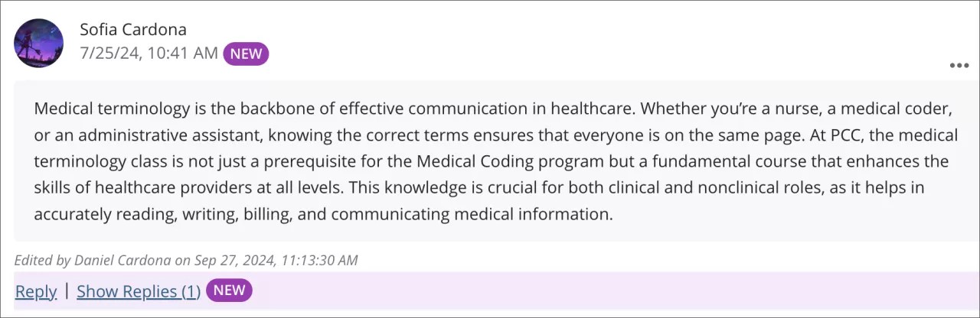Click Sofia Cardona's profile avatar

tap(38, 43)
